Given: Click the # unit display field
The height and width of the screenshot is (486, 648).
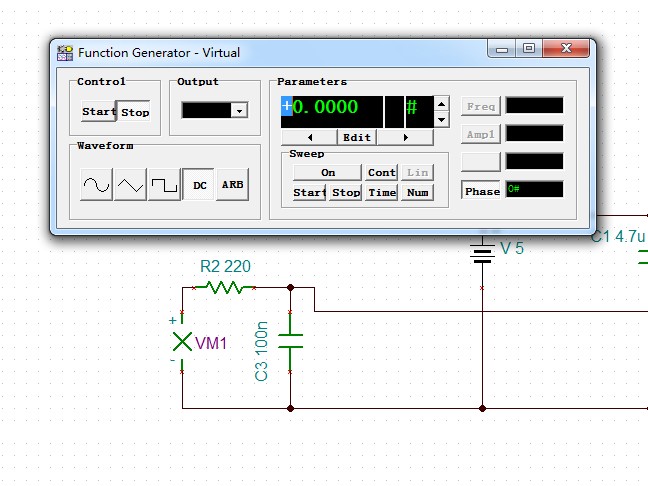Looking at the screenshot, I should (419, 112).
